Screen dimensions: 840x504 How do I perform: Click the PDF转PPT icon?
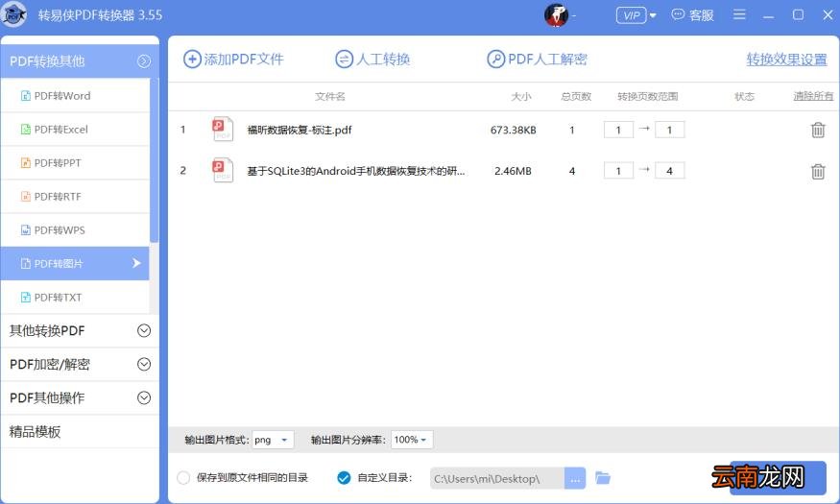(25, 163)
